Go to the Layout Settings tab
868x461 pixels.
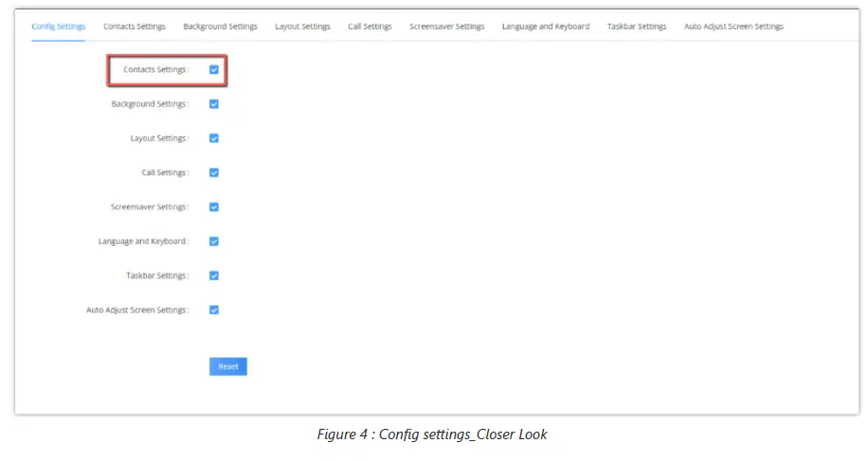pos(302,27)
